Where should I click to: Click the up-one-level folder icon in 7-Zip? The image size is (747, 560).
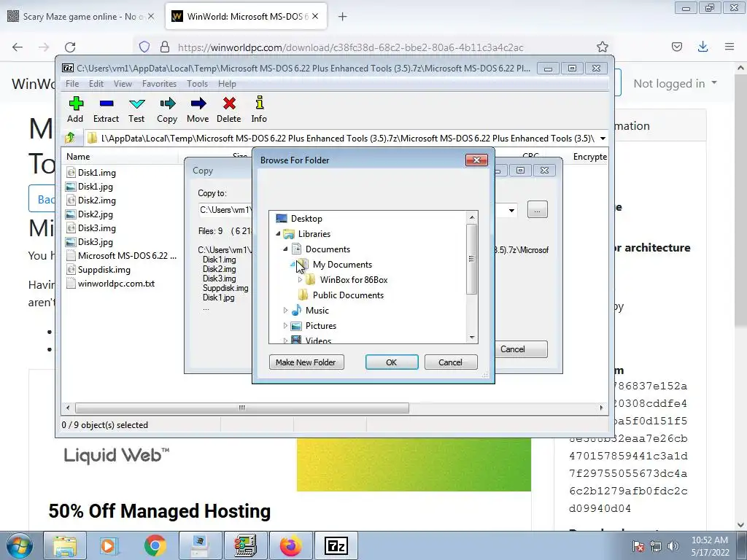[70, 138]
